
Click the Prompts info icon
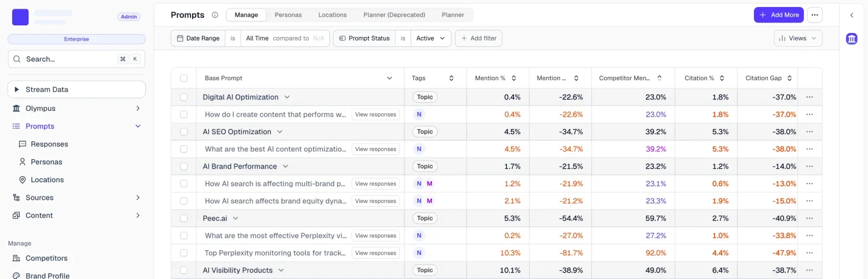215,15
